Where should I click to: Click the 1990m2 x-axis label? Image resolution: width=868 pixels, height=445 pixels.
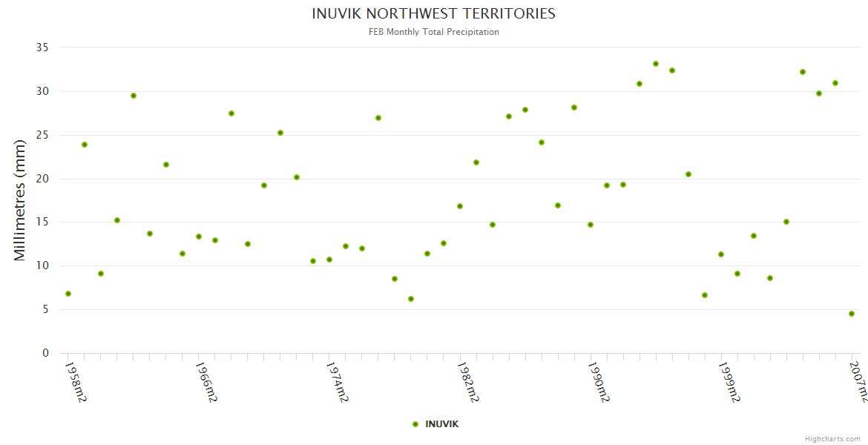tap(599, 382)
